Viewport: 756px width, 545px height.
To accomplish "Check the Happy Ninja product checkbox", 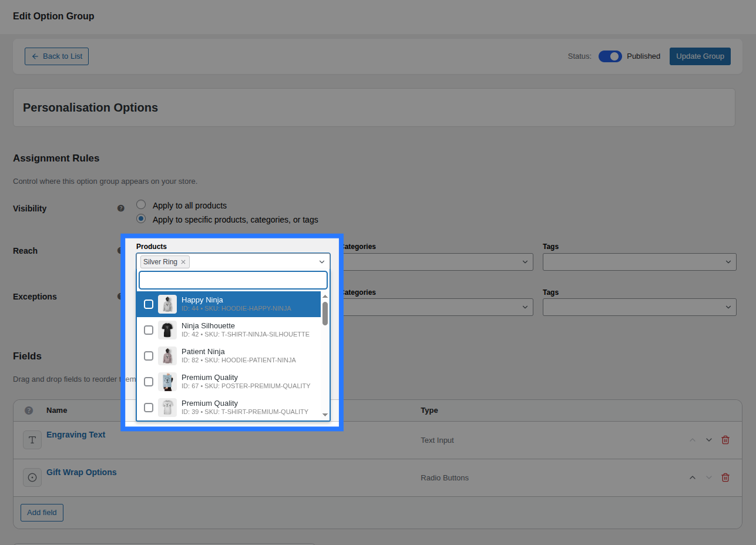I will pos(149,304).
